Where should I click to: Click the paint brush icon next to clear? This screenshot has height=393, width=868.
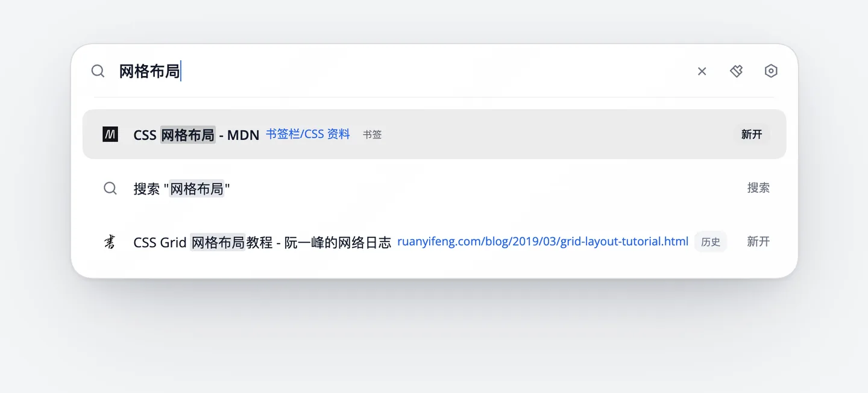(736, 71)
